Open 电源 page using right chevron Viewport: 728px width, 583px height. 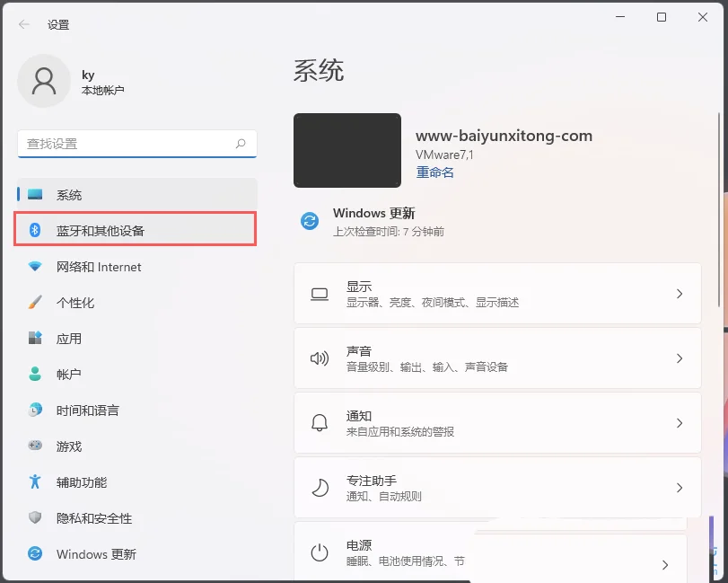[x=665, y=565]
